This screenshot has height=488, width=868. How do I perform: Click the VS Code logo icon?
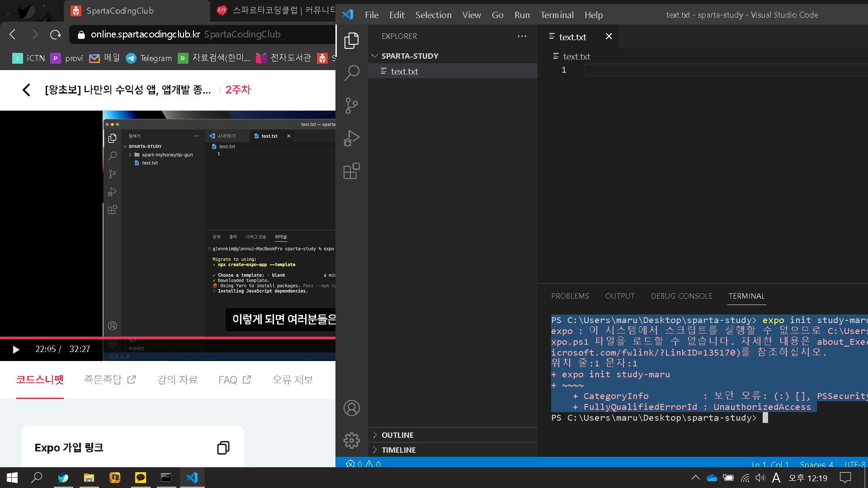tap(348, 14)
